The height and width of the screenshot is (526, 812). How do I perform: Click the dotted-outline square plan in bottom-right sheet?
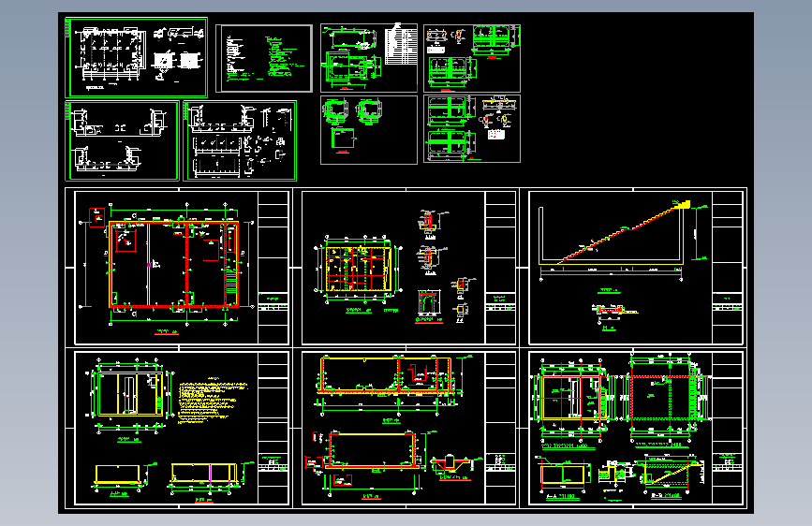pyautogui.click(x=662, y=398)
